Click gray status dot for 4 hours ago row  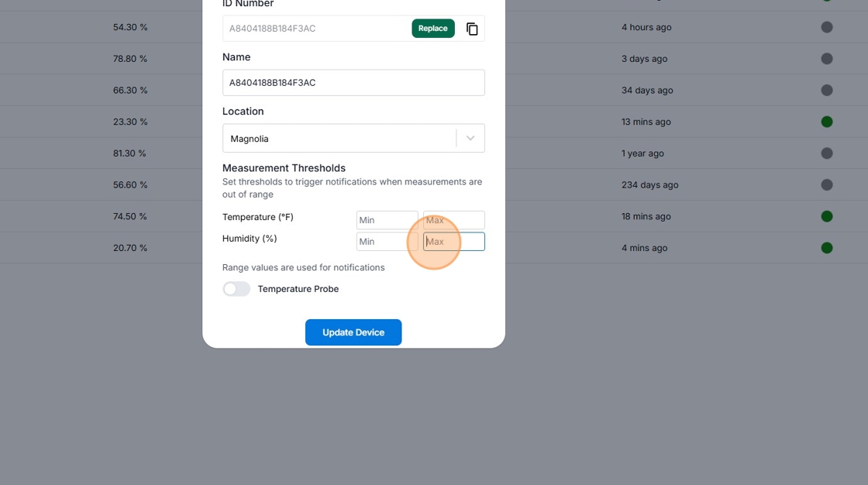click(826, 27)
